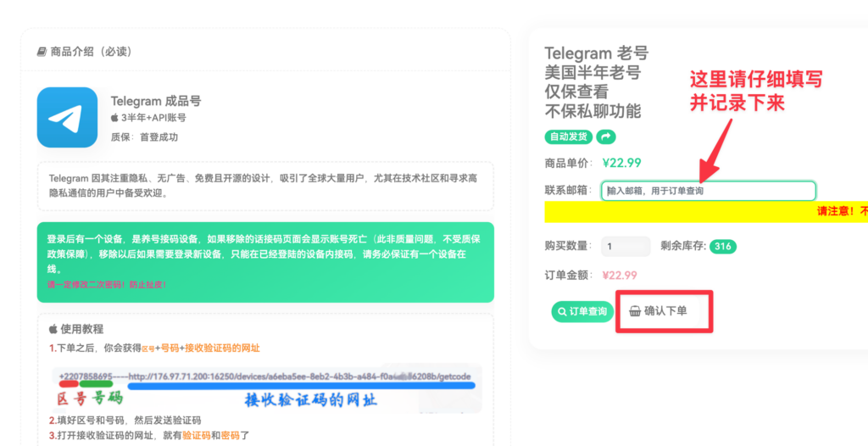Screen dimensions: 868x446
Task: Click the Apple icon beside 使用教程
Action: tap(53, 329)
